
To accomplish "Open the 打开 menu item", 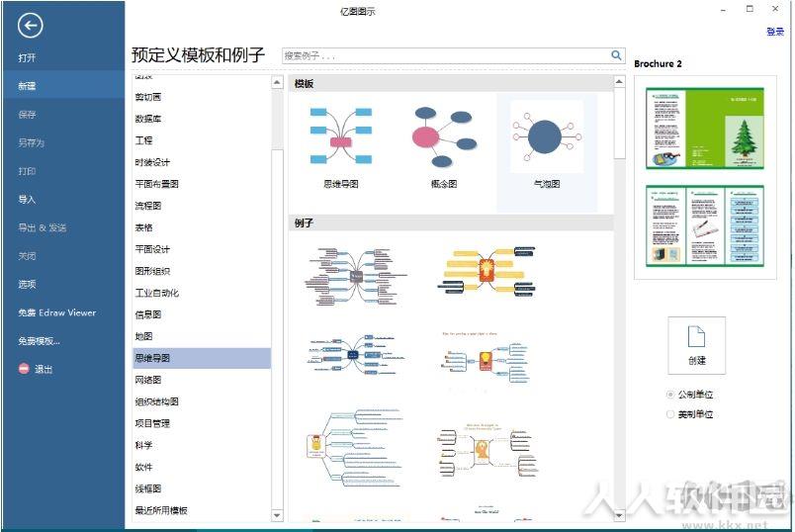I will (x=27, y=57).
